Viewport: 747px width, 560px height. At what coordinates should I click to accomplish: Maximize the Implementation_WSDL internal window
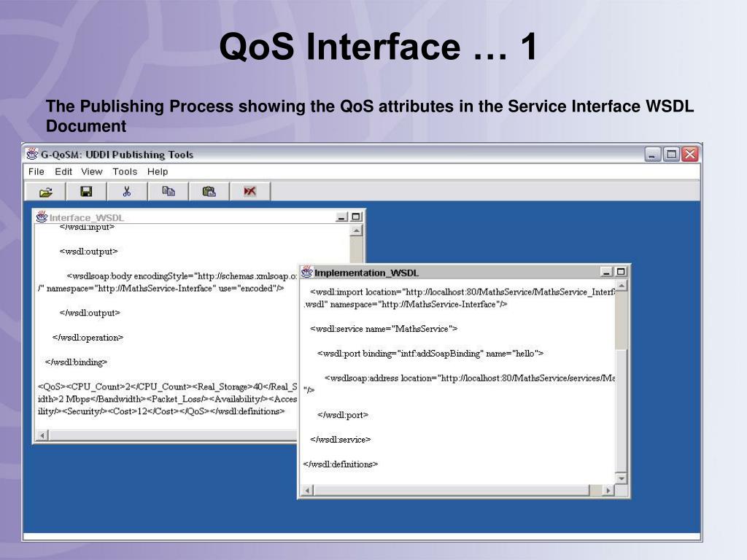coord(621,272)
